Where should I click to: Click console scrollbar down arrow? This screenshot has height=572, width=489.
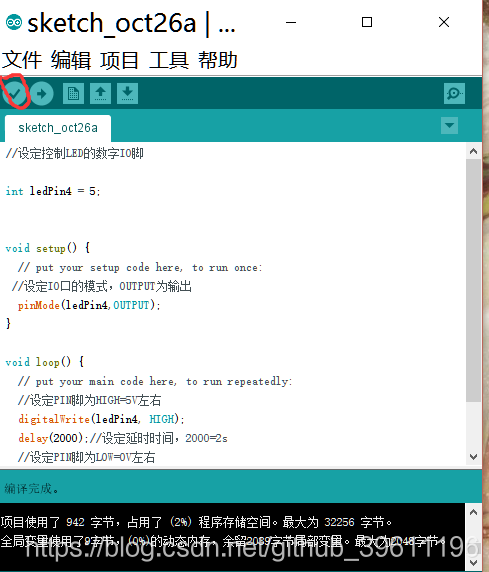coord(473,562)
